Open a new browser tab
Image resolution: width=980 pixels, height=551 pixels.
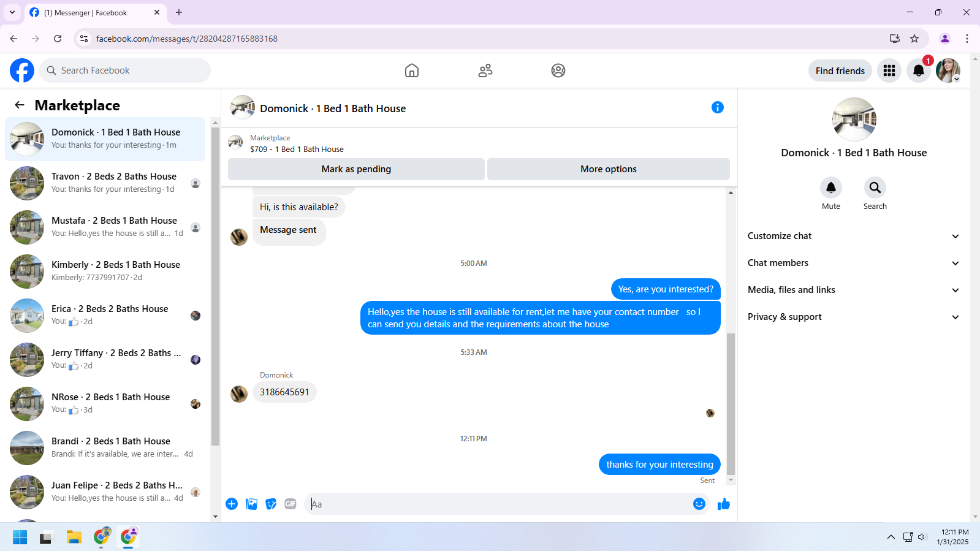179,12
